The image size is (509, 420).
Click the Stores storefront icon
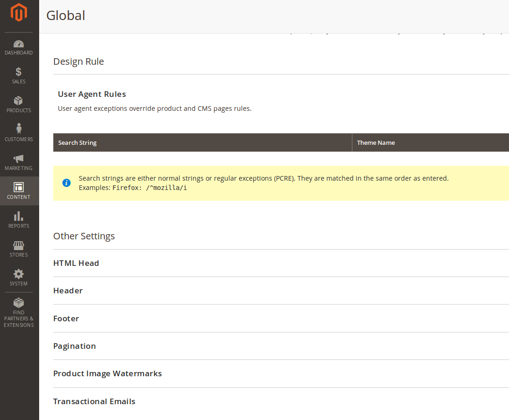tap(19, 248)
